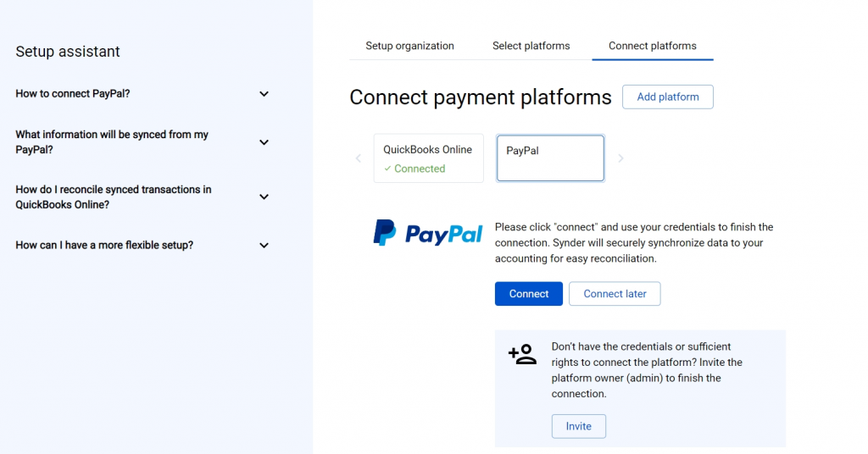Select the PayPal platform card

(550, 158)
